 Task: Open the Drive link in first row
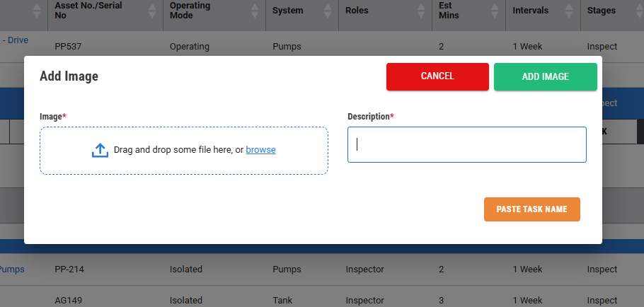coord(16,40)
